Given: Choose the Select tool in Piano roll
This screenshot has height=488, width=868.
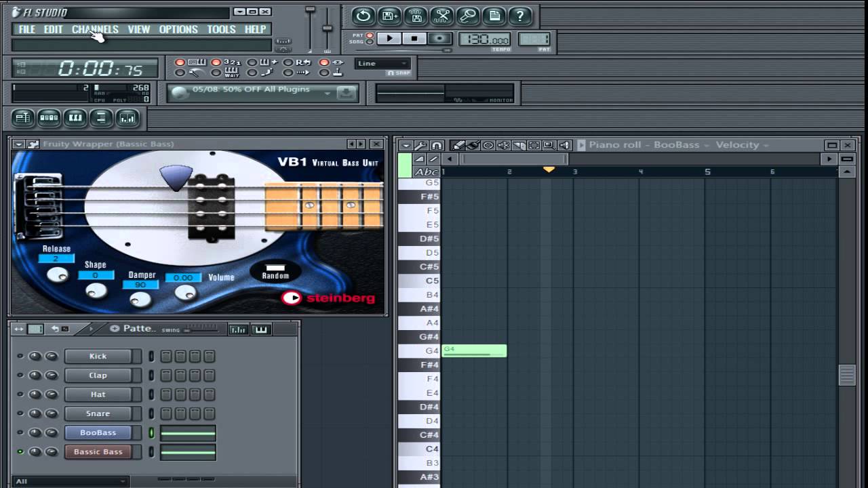Looking at the screenshot, I should 534,145.
